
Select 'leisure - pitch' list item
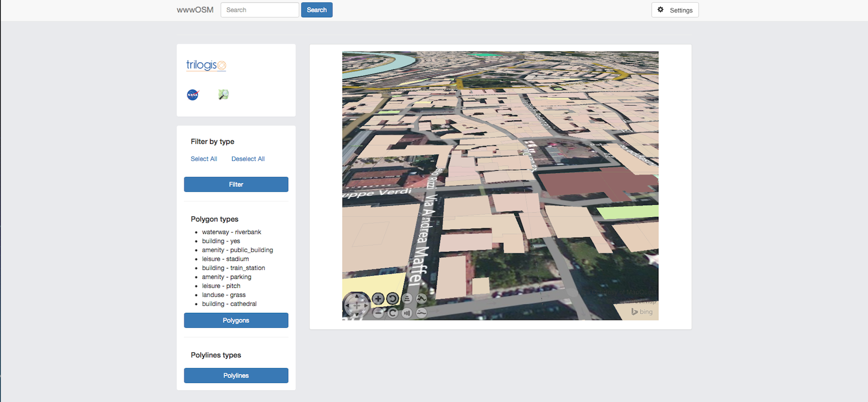point(221,286)
